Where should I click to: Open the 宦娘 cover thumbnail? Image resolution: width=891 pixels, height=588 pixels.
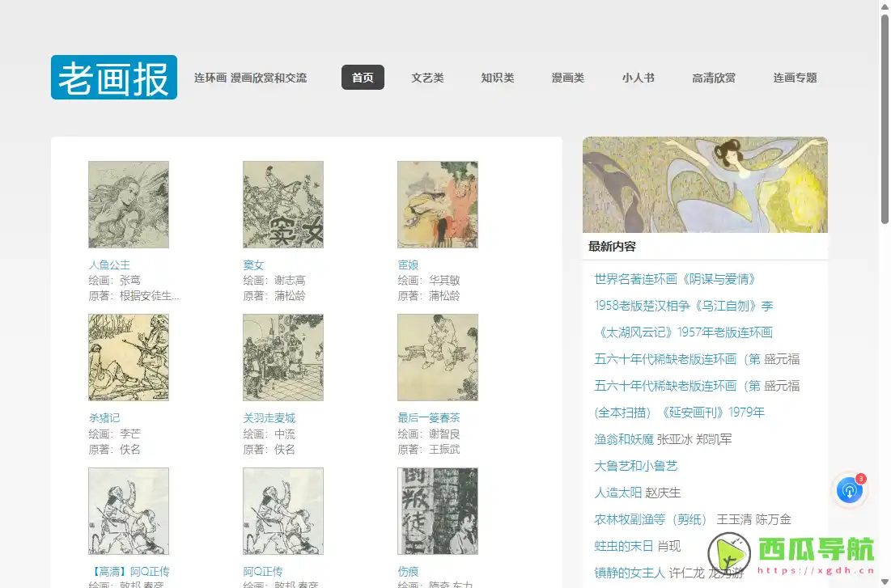(438, 205)
